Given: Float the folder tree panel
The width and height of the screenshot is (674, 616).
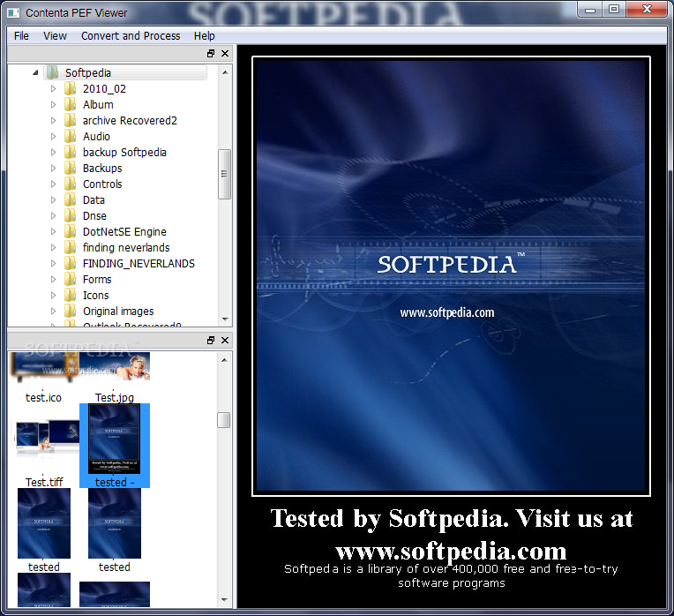Looking at the screenshot, I should (211, 53).
